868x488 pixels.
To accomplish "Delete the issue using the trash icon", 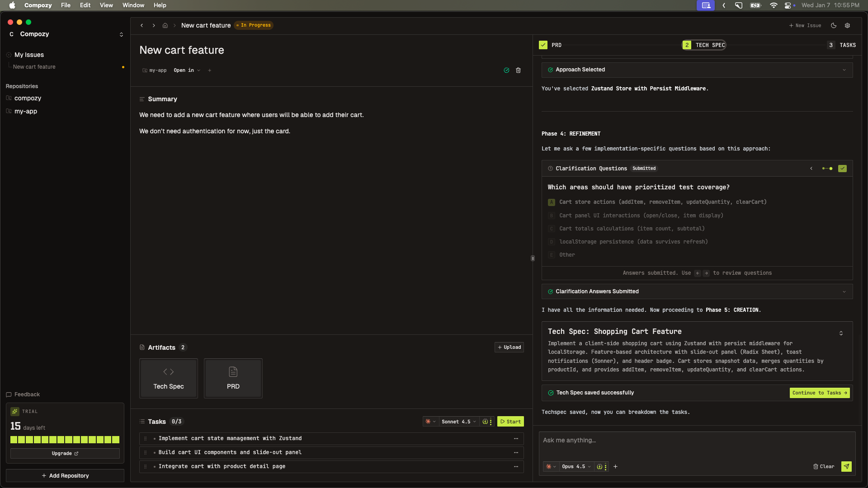I will pos(518,70).
